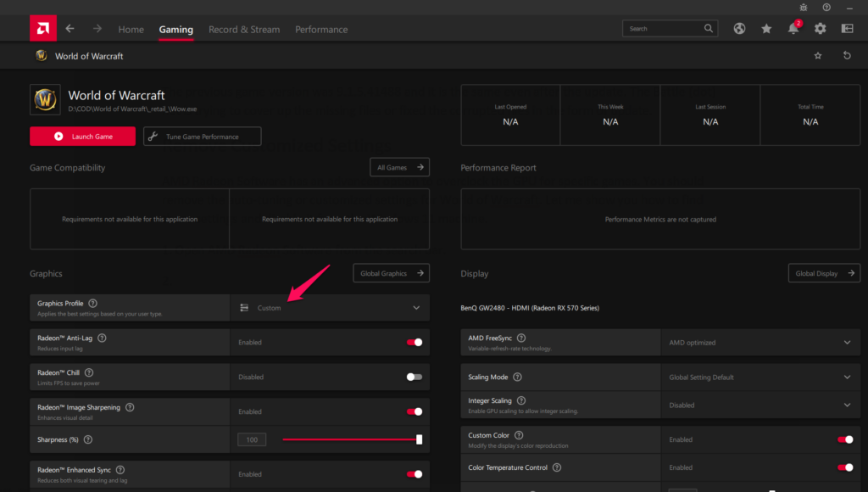Click the AMD logo icon

click(x=43, y=28)
